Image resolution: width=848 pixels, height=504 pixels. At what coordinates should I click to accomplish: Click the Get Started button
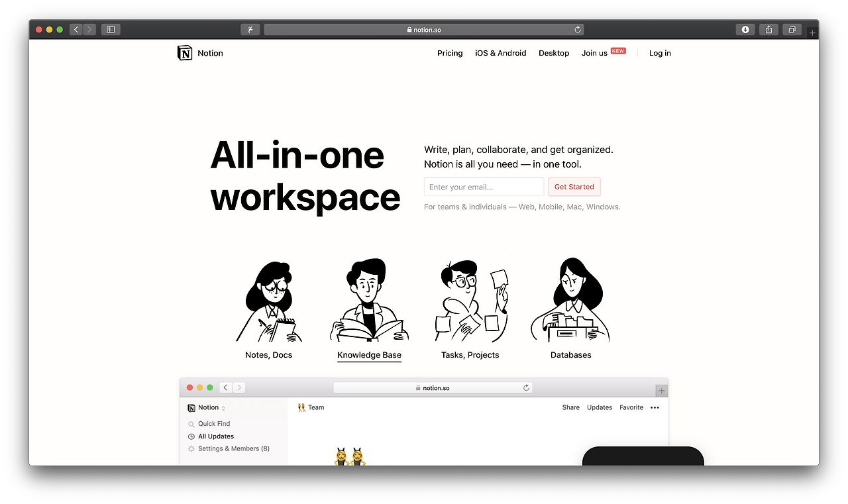tap(574, 187)
